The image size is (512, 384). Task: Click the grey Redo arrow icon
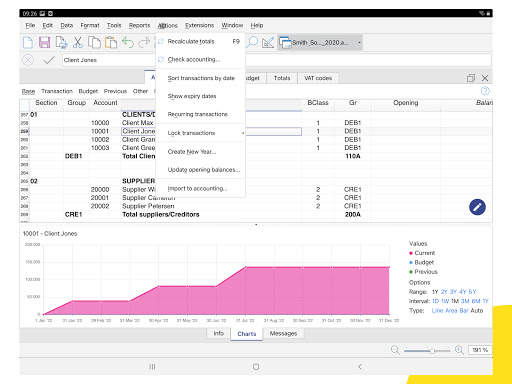(144, 43)
